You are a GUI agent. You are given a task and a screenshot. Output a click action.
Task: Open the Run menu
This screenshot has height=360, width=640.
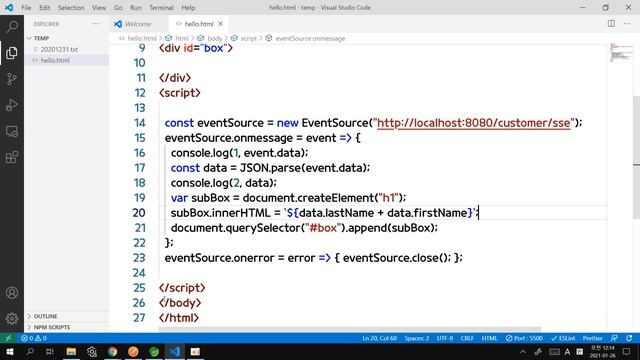tap(136, 7)
